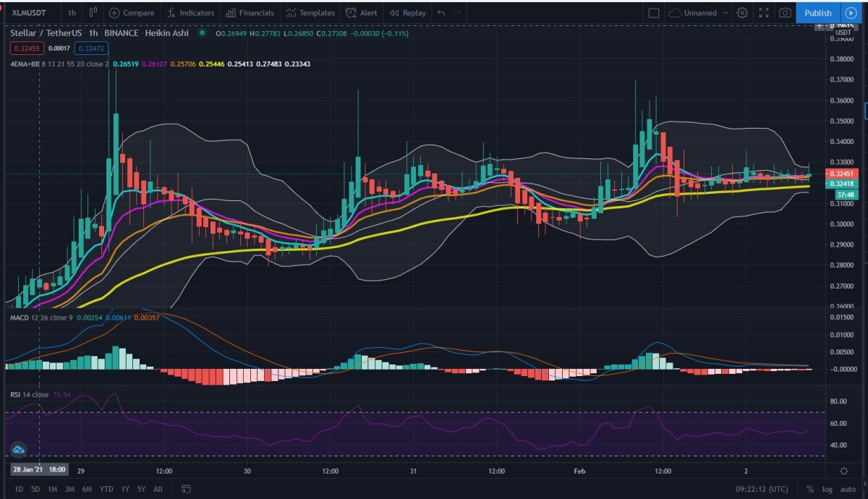The image size is (868, 499).
Task: Toggle percent scale mode
Action: 810,489
